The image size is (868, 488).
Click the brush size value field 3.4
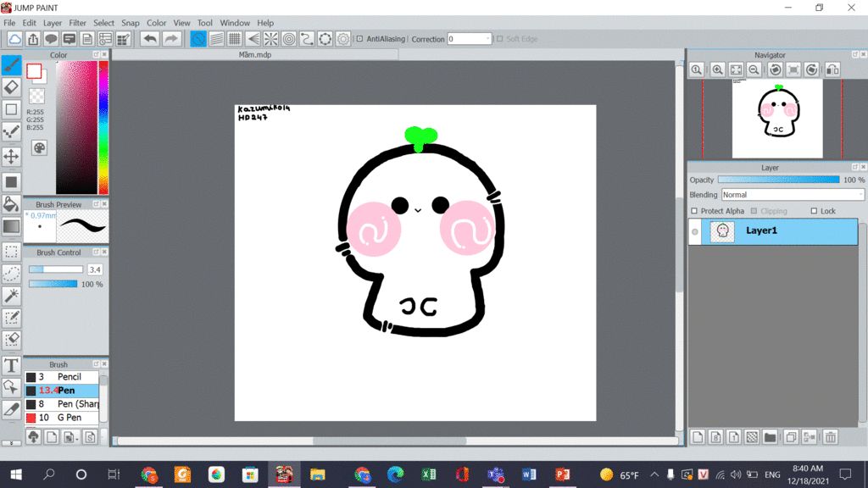tap(95, 269)
